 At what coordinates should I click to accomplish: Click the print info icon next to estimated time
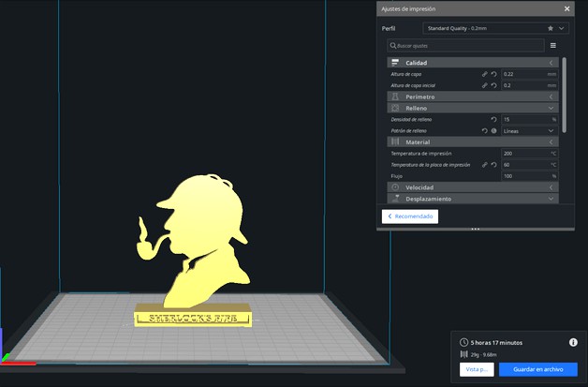573,343
